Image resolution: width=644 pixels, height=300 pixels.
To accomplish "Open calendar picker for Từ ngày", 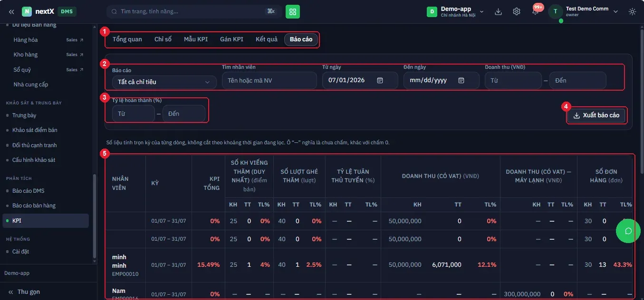I will pos(380,80).
